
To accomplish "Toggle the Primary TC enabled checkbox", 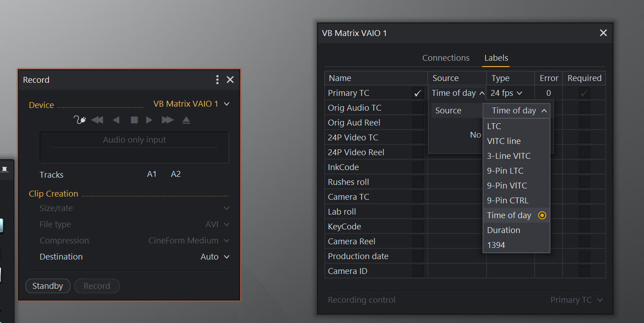I will click(x=418, y=93).
